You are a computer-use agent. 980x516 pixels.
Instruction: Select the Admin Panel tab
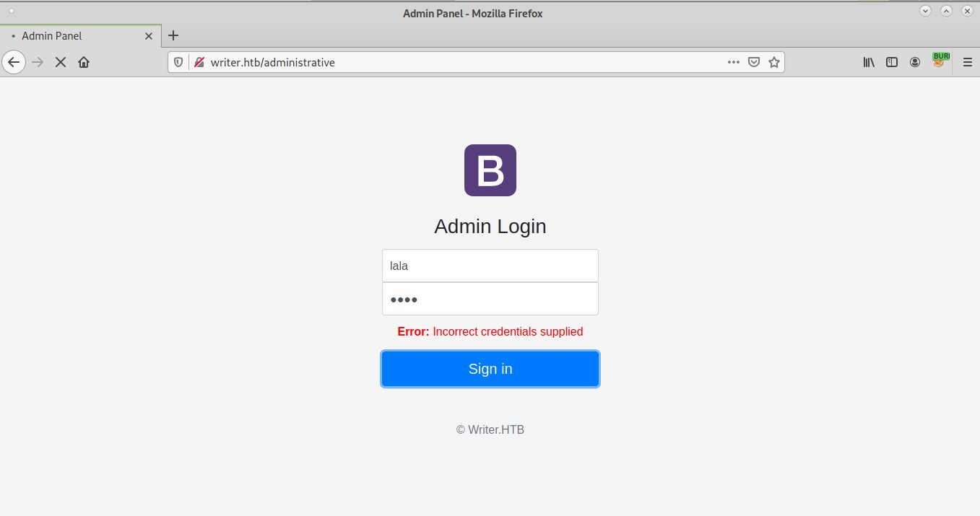coord(72,35)
